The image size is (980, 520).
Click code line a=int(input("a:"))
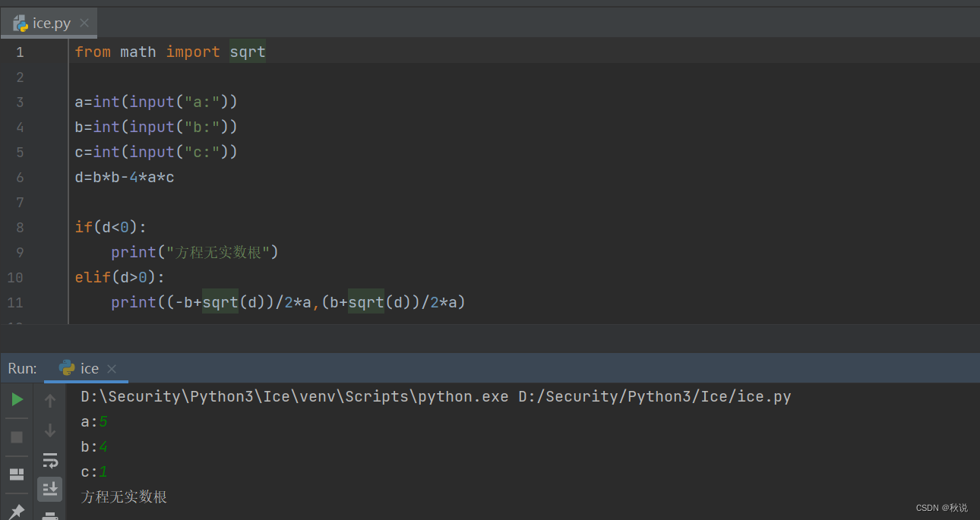click(156, 102)
